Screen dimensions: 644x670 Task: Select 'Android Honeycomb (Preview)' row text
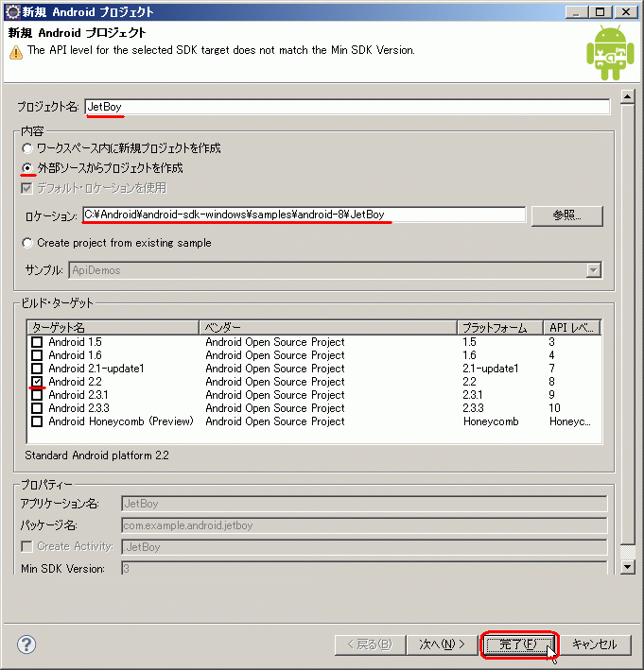coord(121,421)
